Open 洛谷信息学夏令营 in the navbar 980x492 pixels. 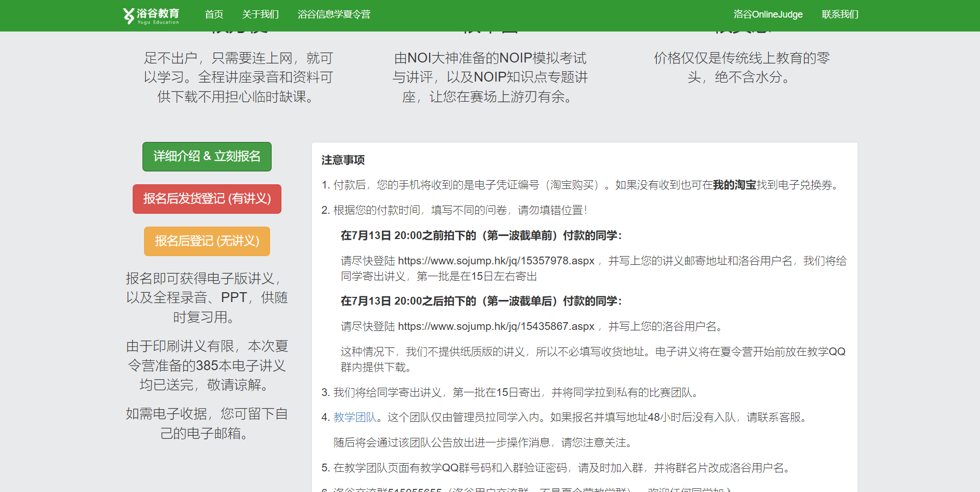[334, 14]
